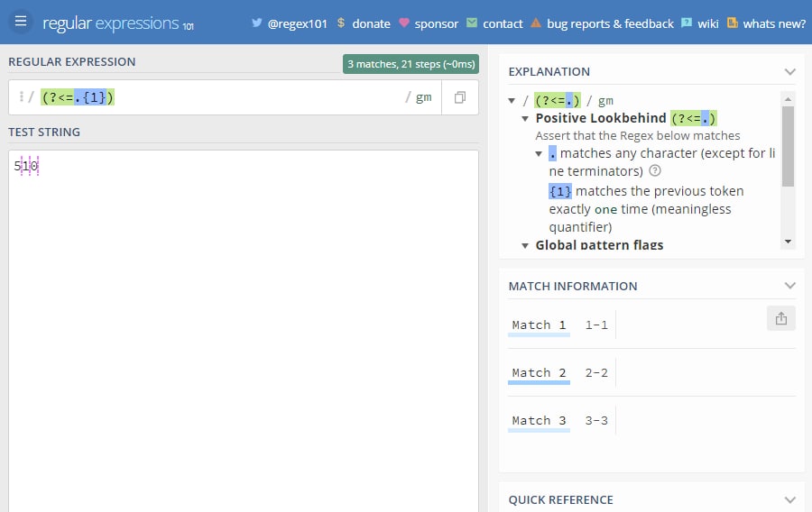
Task: Click the explanation scrollbar thumb
Action: [788, 146]
